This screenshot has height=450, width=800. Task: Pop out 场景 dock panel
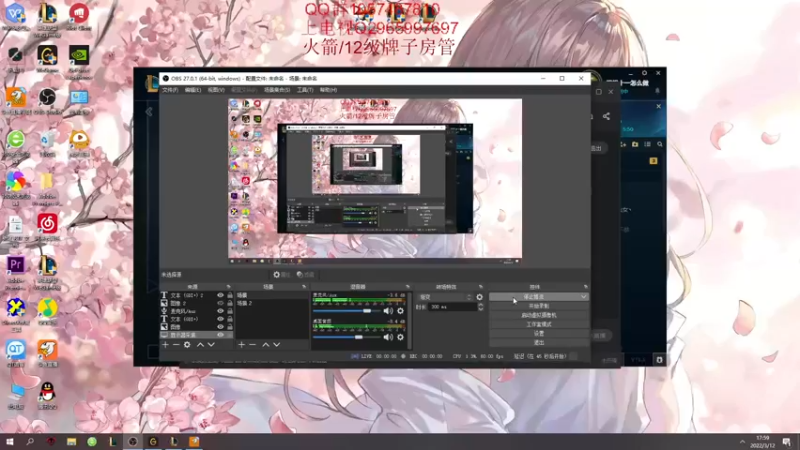click(x=304, y=287)
